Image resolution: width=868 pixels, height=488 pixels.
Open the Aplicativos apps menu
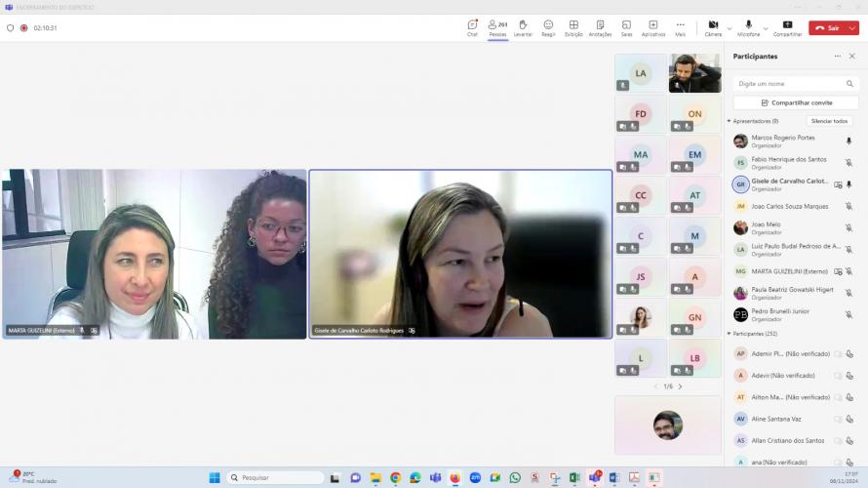point(652,27)
